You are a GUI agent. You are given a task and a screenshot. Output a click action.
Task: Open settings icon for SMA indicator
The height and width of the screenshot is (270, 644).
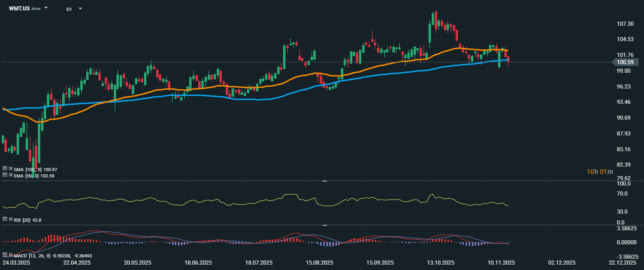5,168
